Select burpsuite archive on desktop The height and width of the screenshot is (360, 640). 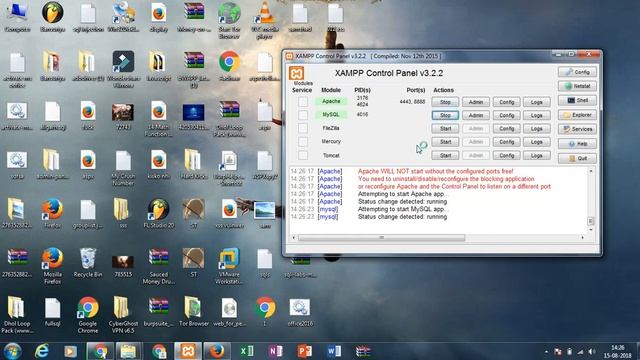(159, 311)
